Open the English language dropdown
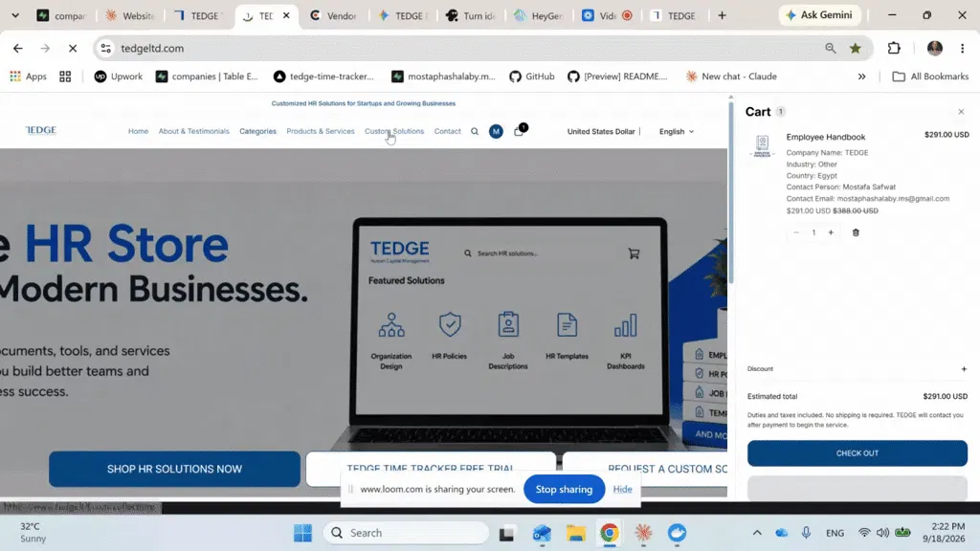 [x=677, y=131]
